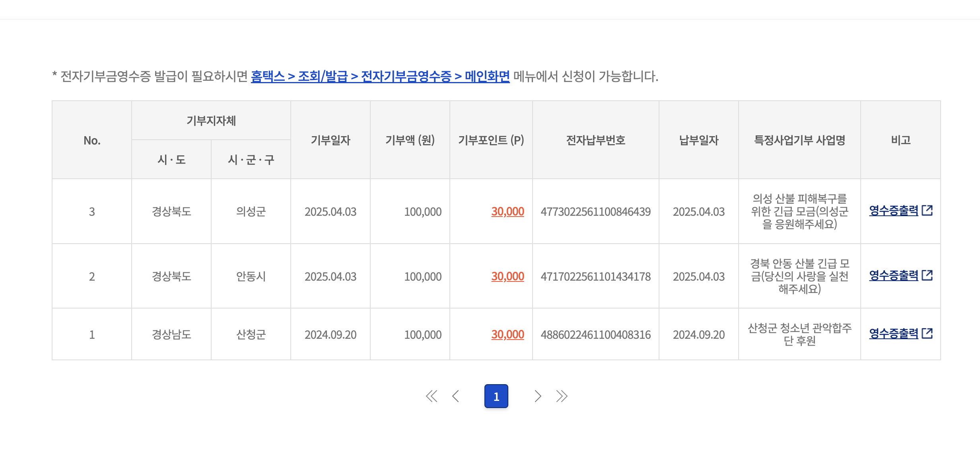Click external-link icon in 안동시 row

point(927,275)
